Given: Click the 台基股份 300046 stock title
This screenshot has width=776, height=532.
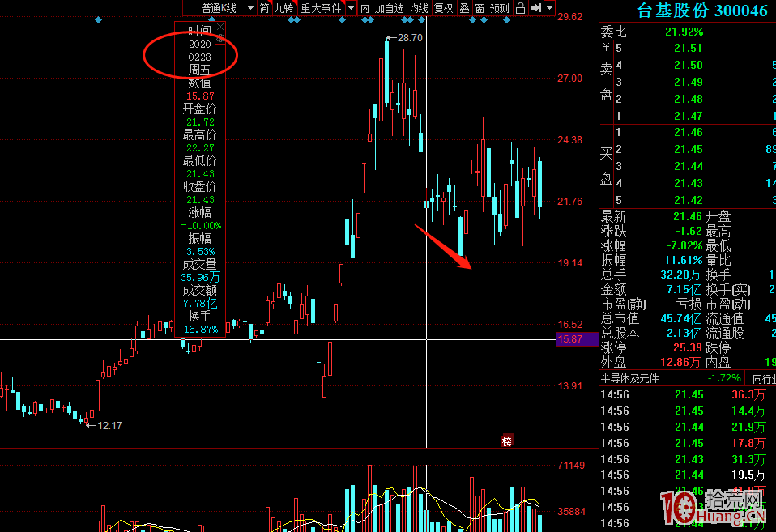Looking at the screenshot, I should (x=702, y=11).
